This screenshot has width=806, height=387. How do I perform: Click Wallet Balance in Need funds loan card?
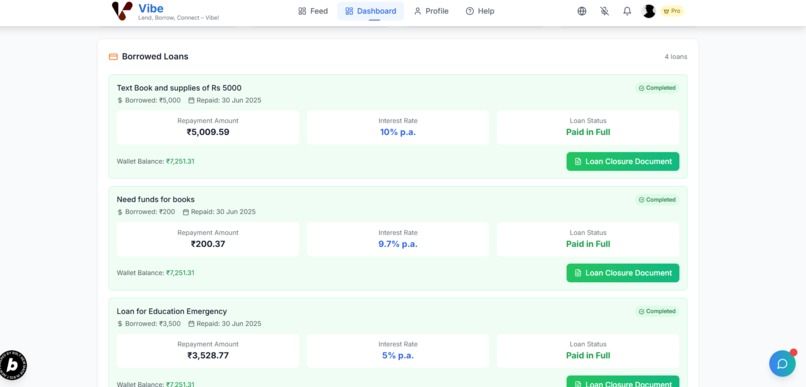click(155, 273)
